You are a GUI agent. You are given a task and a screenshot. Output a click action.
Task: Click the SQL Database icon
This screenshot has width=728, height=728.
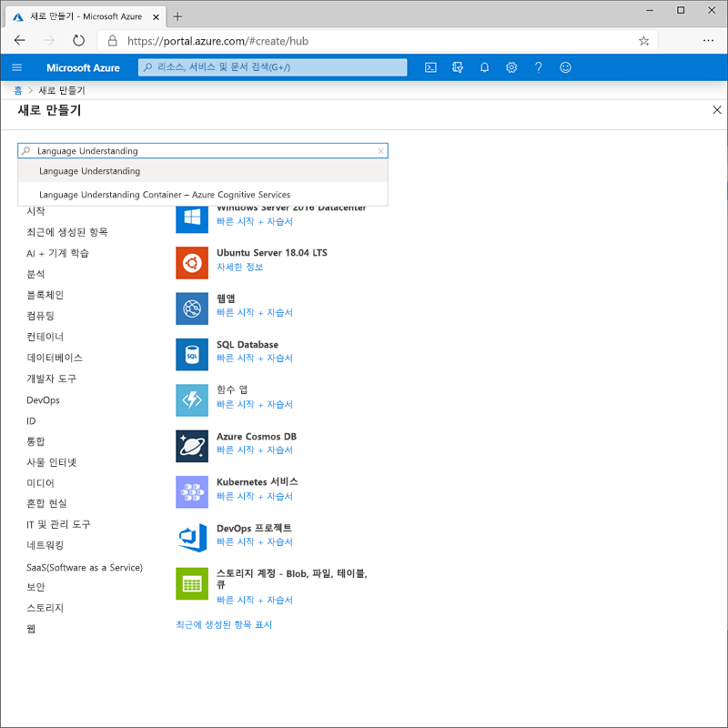click(x=192, y=355)
